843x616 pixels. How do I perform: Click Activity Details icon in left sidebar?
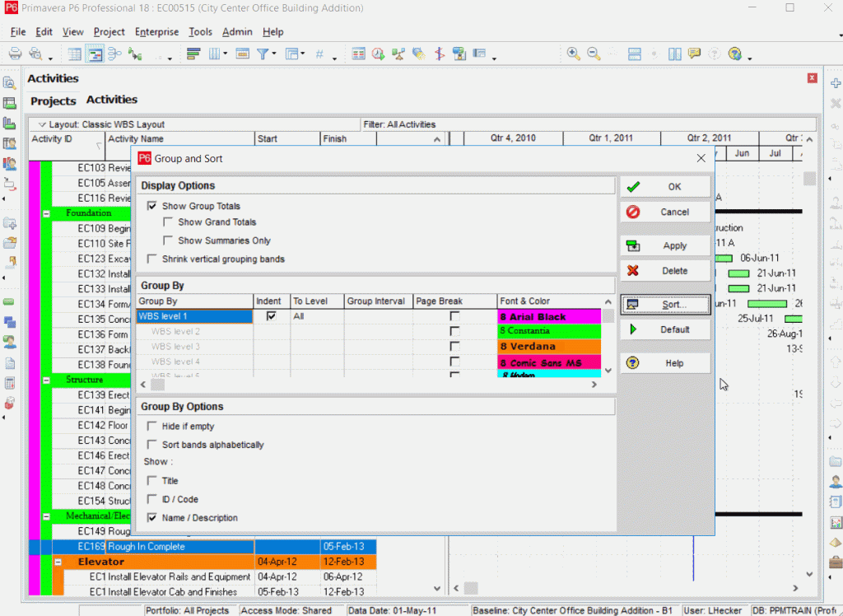[x=9, y=83]
